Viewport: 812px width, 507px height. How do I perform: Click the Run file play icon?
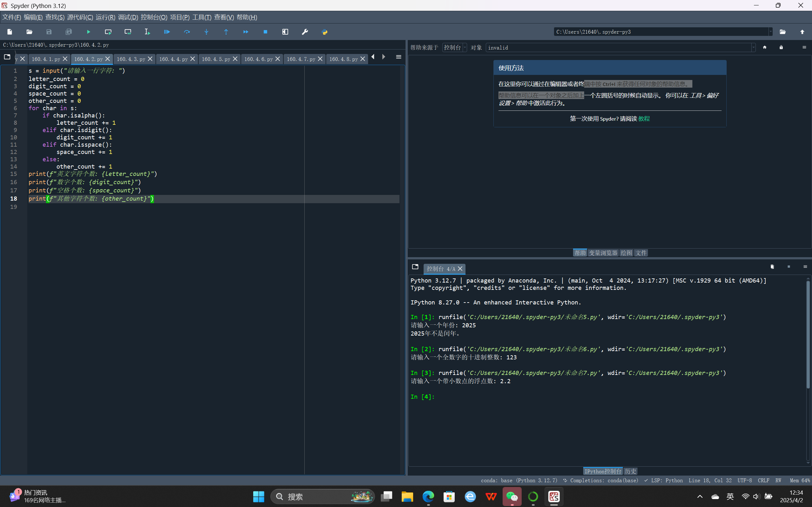pyautogui.click(x=89, y=32)
